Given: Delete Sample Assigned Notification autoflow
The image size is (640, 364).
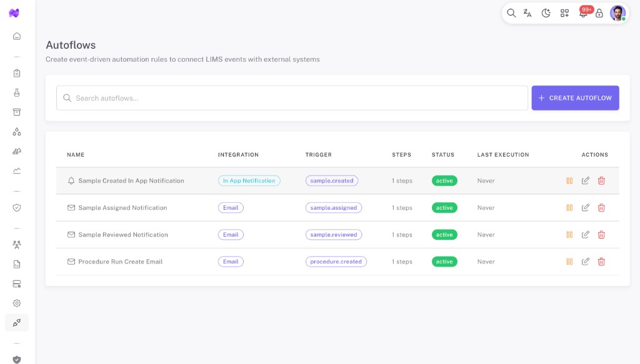Looking at the screenshot, I should point(601,207).
